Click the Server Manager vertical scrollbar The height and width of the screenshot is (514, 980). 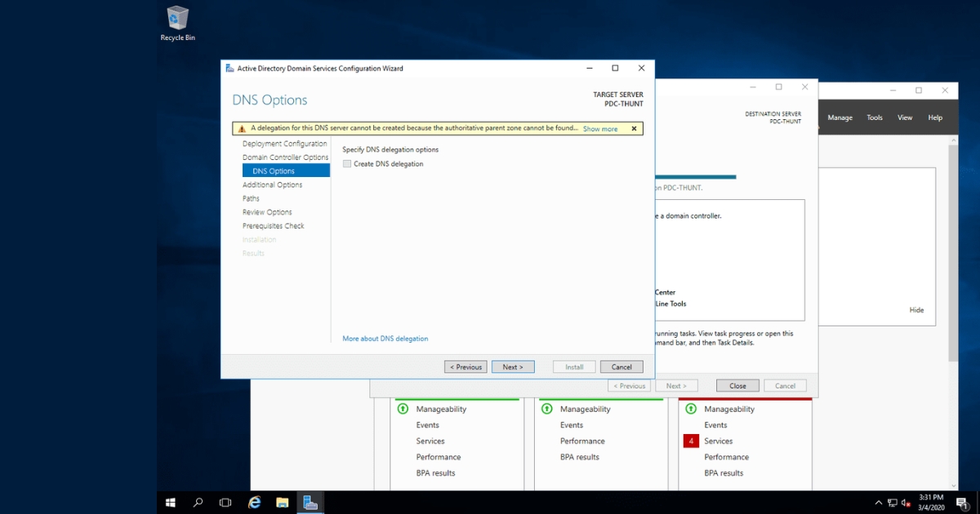pos(952,245)
